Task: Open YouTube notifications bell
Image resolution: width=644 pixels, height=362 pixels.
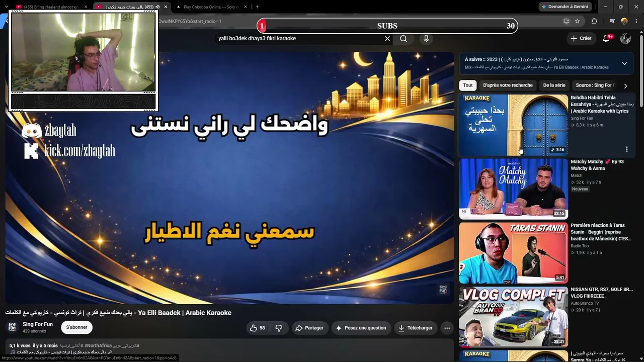Action: (606, 39)
